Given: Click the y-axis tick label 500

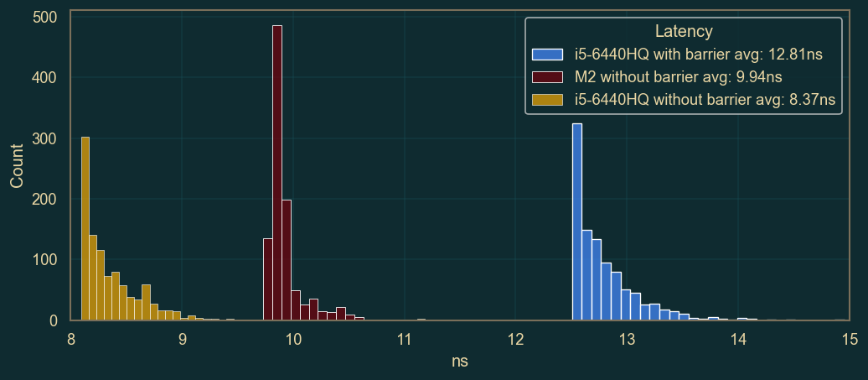Looking at the screenshot, I should [x=44, y=18].
